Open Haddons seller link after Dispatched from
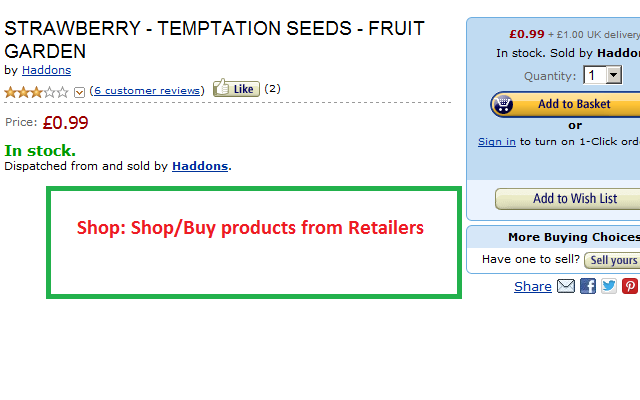The height and width of the screenshot is (400, 640). click(200, 166)
